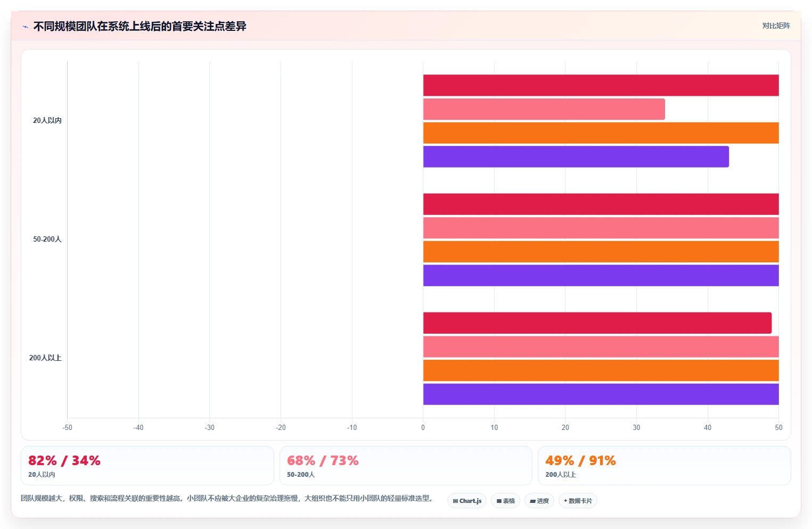
Task: Click the -30 x-axis tick label
Action: 209,427
